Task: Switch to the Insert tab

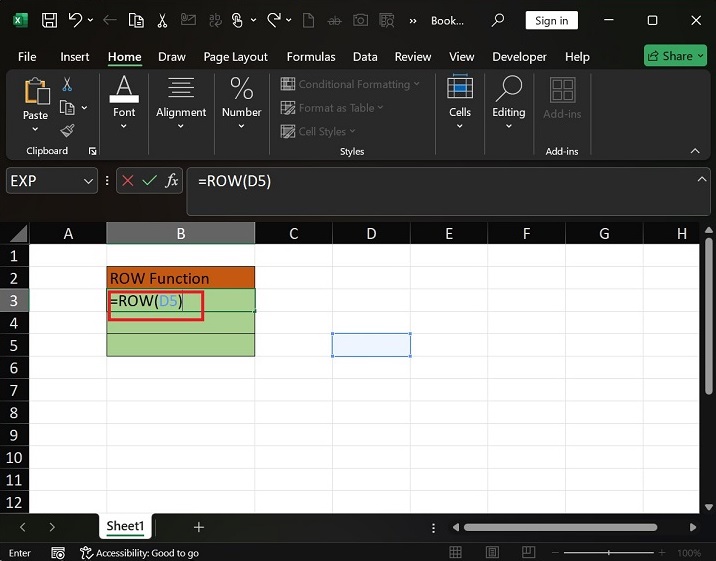Action: [74, 57]
